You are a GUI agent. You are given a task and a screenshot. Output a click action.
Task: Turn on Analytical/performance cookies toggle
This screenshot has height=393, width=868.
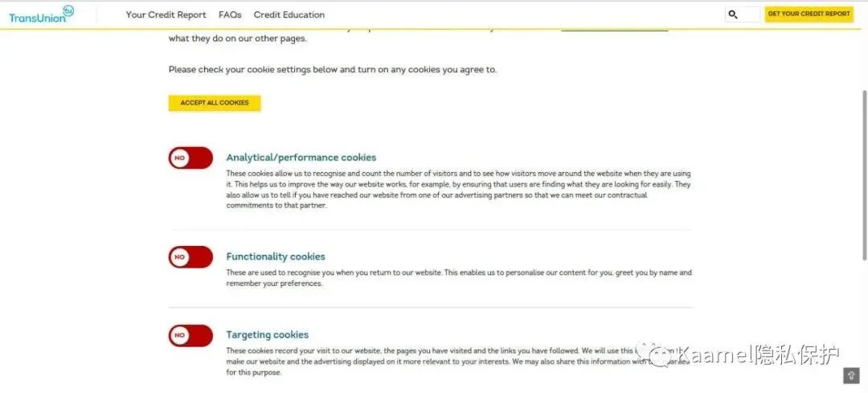tap(191, 158)
